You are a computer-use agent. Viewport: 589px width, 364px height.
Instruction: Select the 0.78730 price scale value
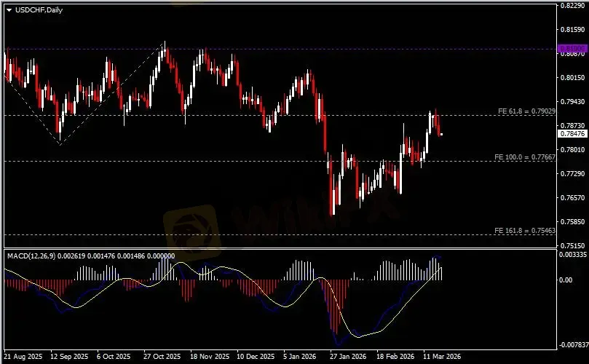[573, 125]
